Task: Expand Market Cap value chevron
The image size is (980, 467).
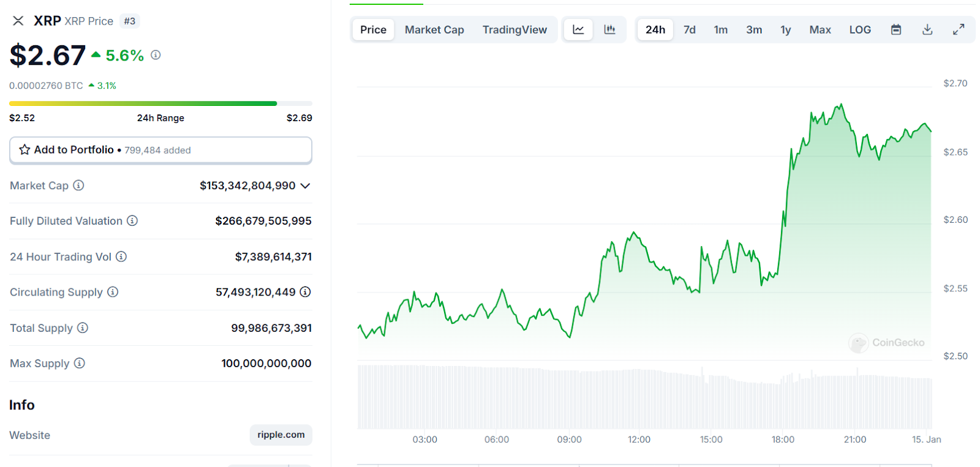Action: click(x=305, y=186)
